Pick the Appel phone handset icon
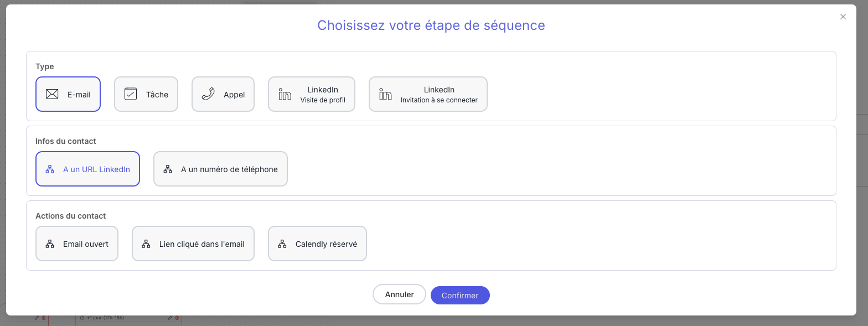 click(208, 94)
